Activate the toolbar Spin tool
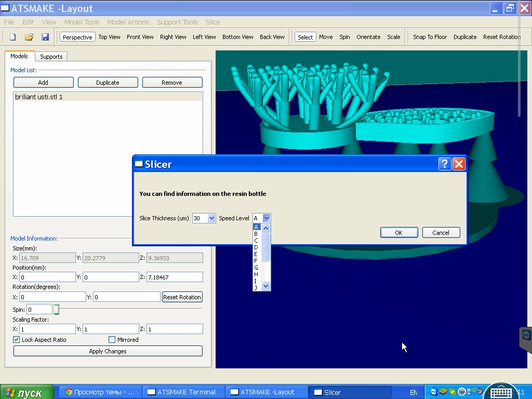The width and height of the screenshot is (532, 399). pyautogui.click(x=344, y=37)
